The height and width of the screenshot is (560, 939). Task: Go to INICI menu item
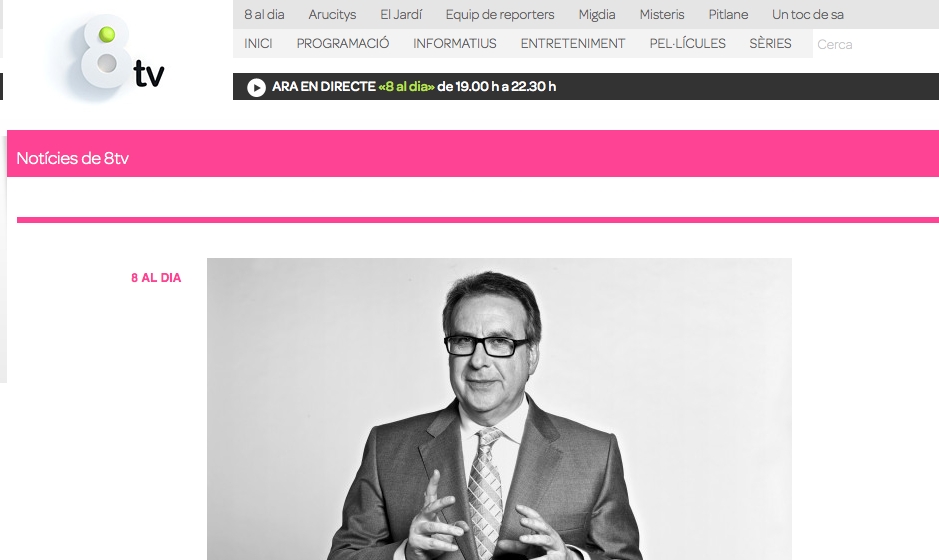[258, 43]
